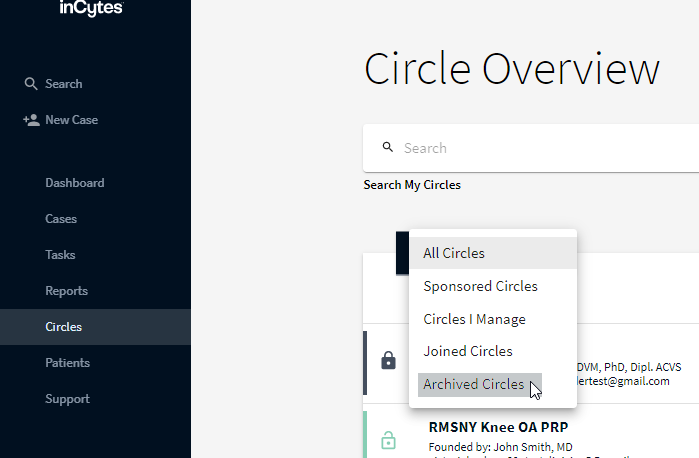Go to Cases in the sidebar

(x=61, y=219)
